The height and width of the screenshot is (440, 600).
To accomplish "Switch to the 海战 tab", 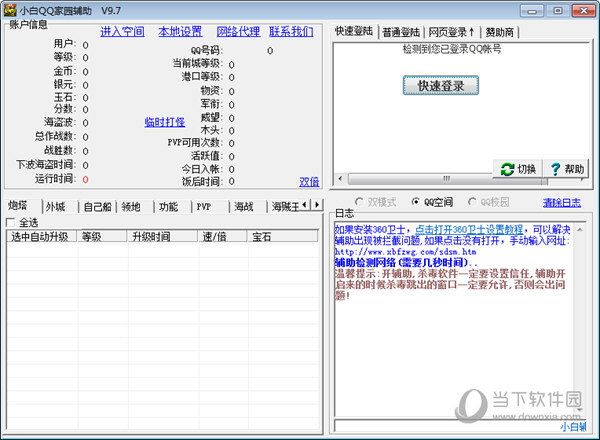I will (x=244, y=207).
